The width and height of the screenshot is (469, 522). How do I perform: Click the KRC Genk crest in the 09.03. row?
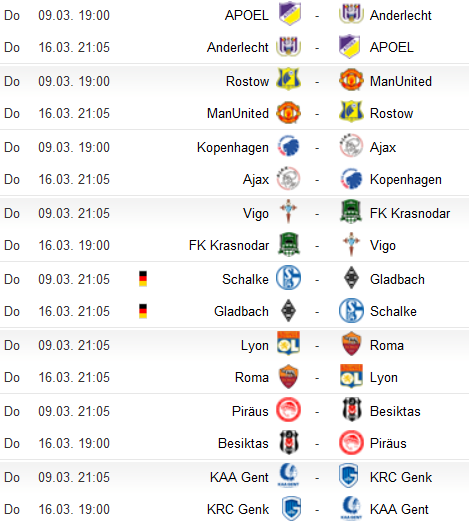(x=349, y=476)
